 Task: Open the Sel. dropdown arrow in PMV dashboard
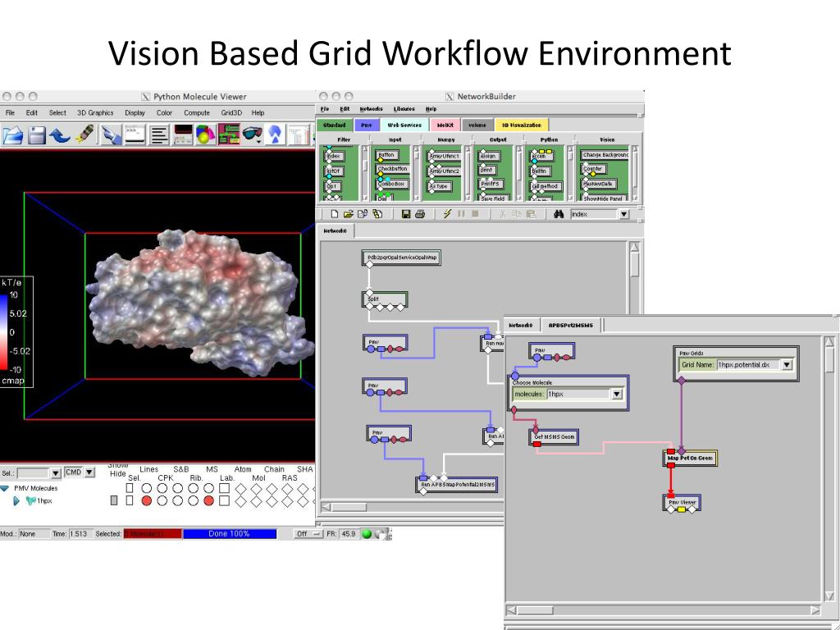[55, 473]
